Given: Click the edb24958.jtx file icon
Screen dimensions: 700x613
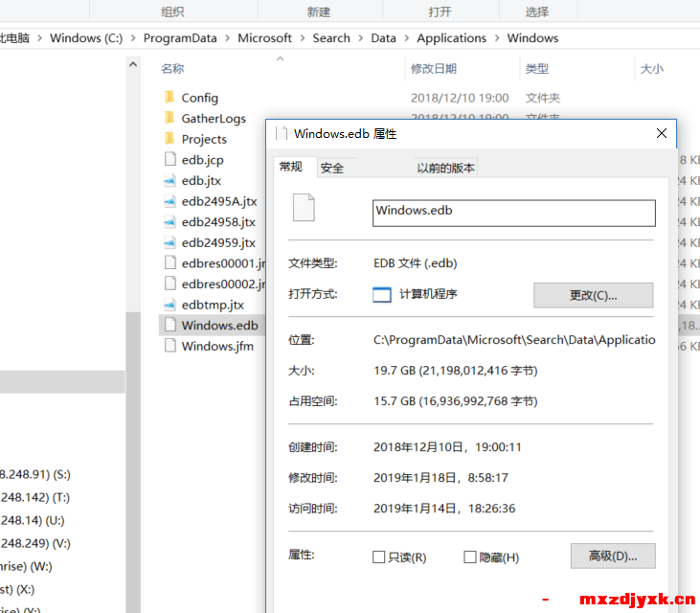Looking at the screenshot, I should tap(169, 222).
